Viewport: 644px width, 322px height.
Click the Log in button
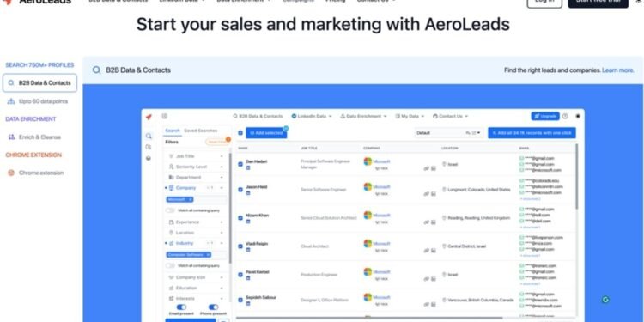(544, 2)
